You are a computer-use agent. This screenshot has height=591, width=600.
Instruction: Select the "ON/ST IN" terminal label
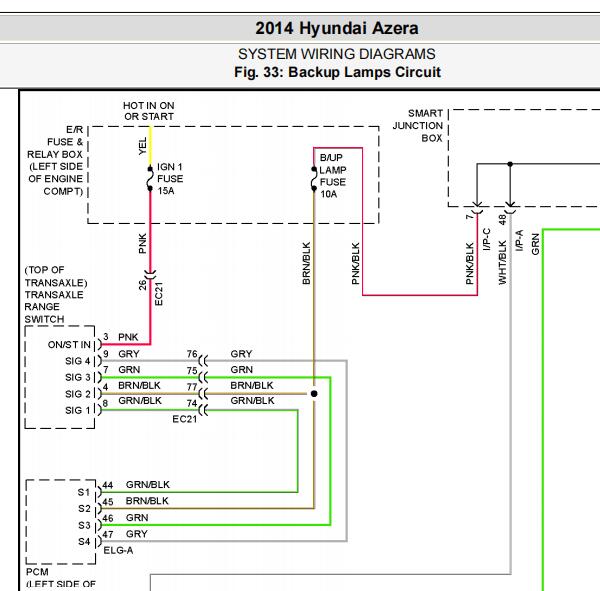pyautogui.click(x=69, y=344)
